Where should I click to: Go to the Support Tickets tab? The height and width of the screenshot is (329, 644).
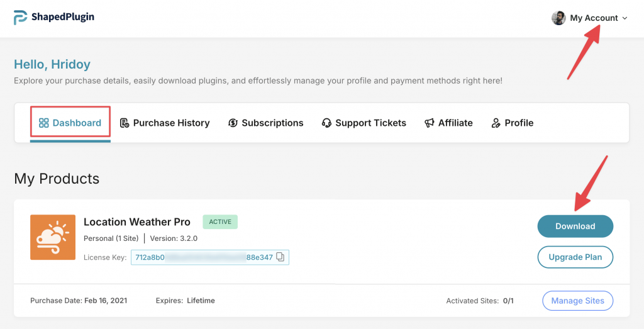364,123
